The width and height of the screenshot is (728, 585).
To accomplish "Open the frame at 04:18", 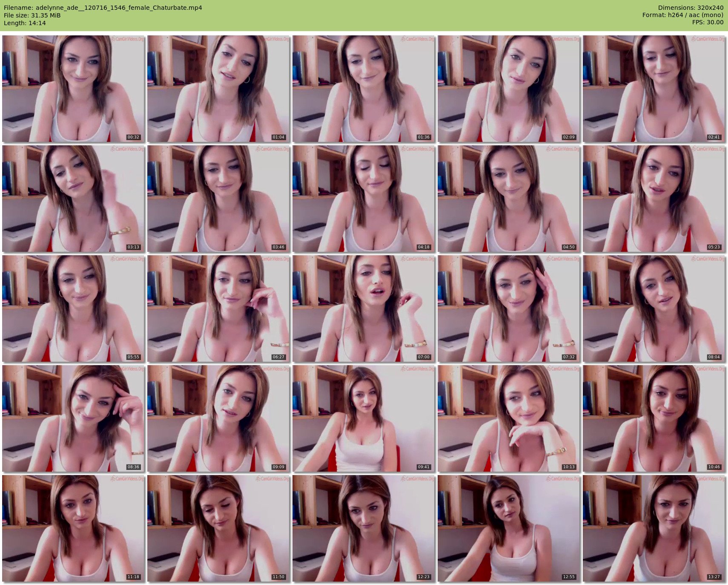I will pyautogui.click(x=364, y=199).
